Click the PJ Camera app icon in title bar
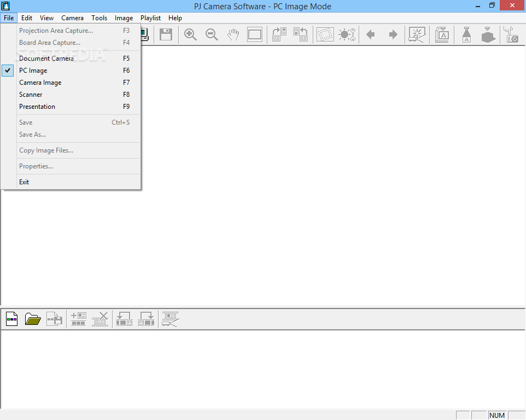 (x=5, y=5)
